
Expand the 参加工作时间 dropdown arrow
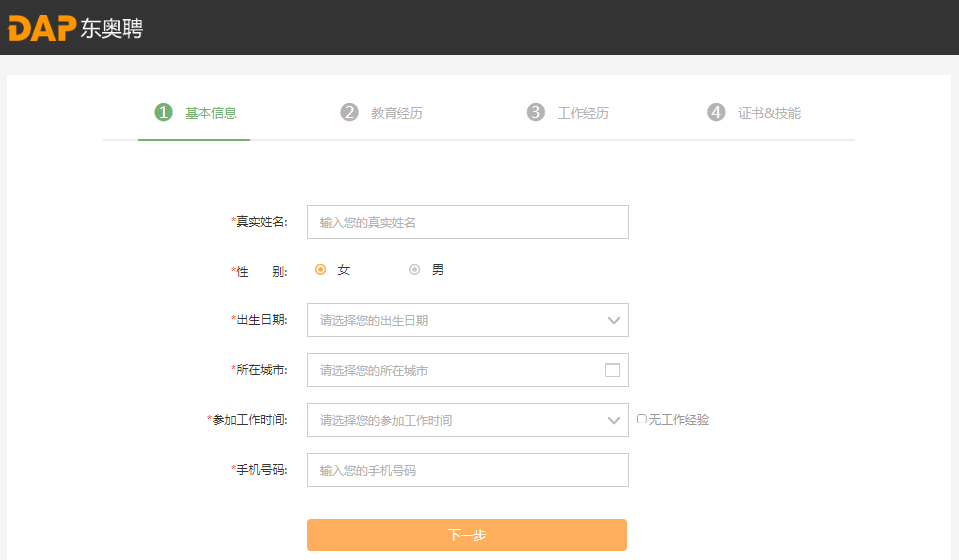(x=614, y=420)
